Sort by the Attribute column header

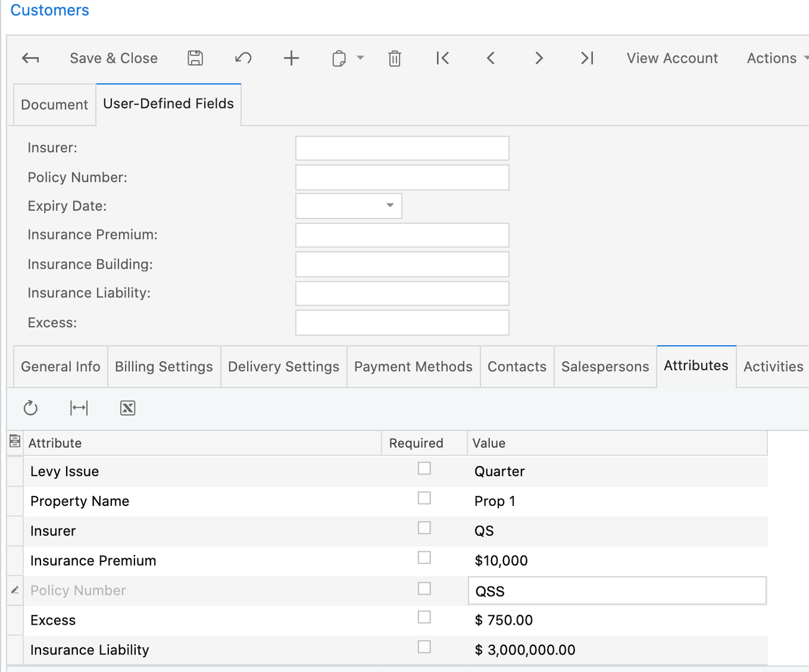coord(202,443)
